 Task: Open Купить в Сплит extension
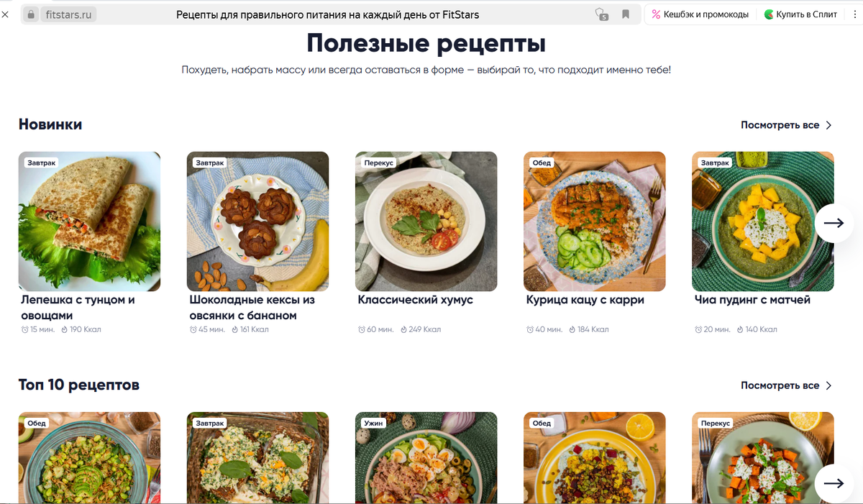(x=800, y=14)
